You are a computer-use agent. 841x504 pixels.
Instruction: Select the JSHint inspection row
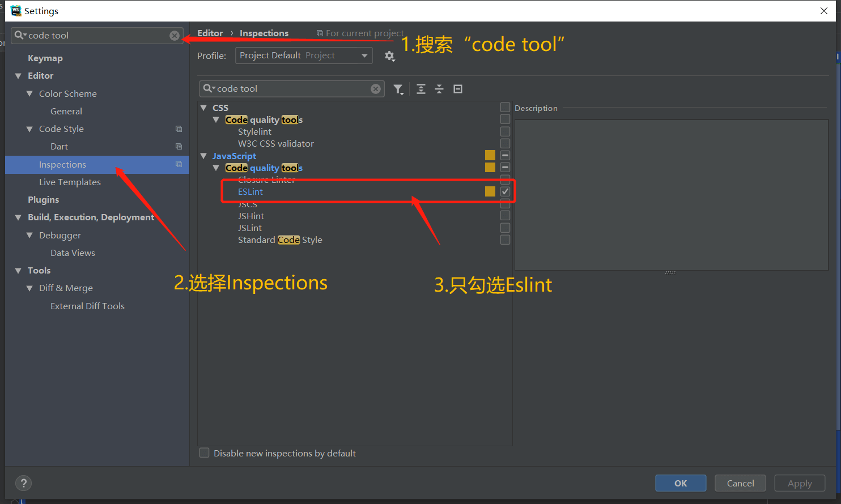[x=251, y=216]
